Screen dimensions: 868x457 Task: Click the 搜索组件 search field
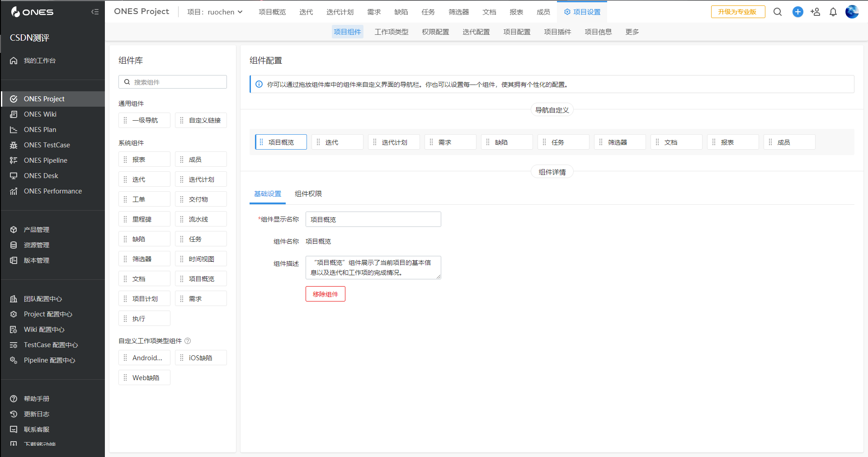point(172,82)
